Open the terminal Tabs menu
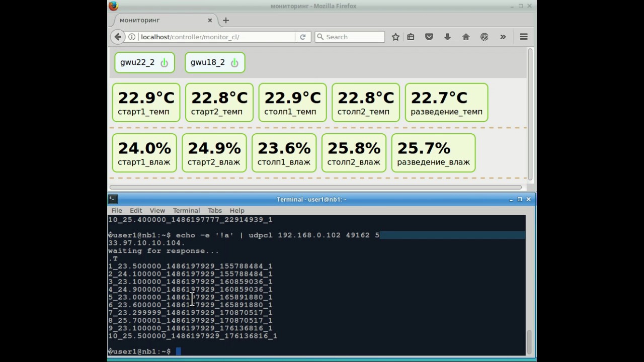This screenshot has width=644, height=362. [215, 210]
